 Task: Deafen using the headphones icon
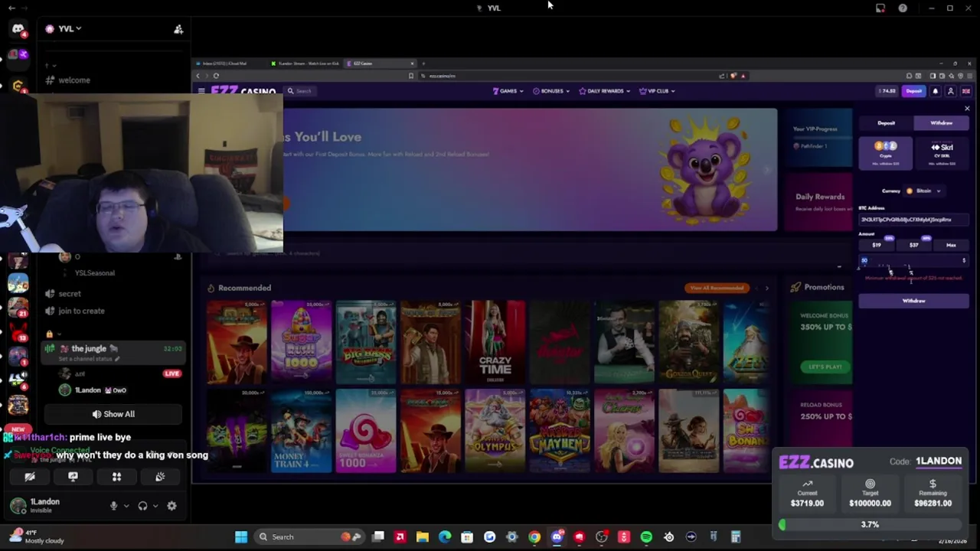[142, 506]
